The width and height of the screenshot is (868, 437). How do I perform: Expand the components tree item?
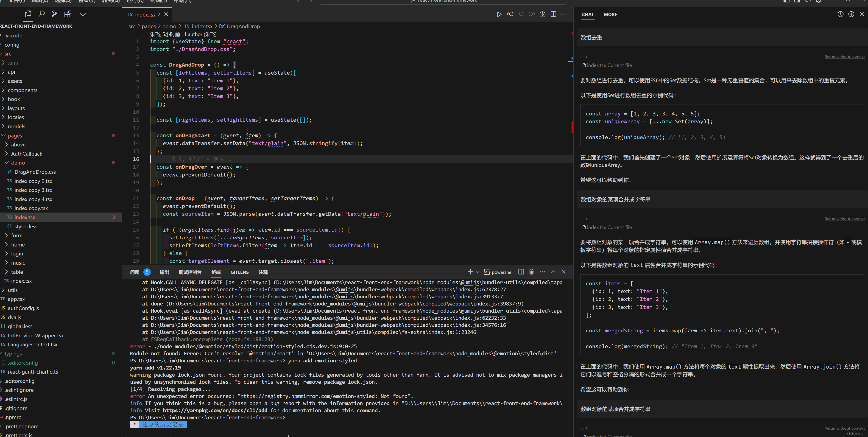click(x=4, y=90)
